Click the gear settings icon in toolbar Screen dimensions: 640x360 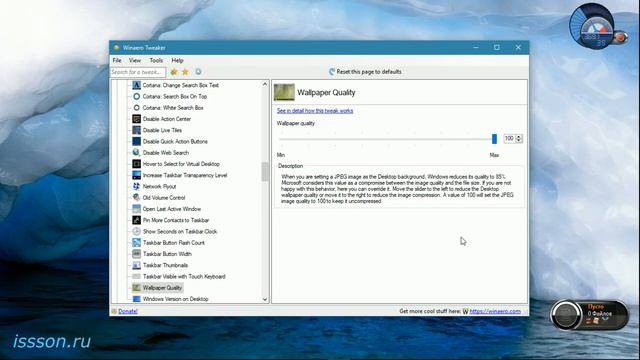(198, 72)
